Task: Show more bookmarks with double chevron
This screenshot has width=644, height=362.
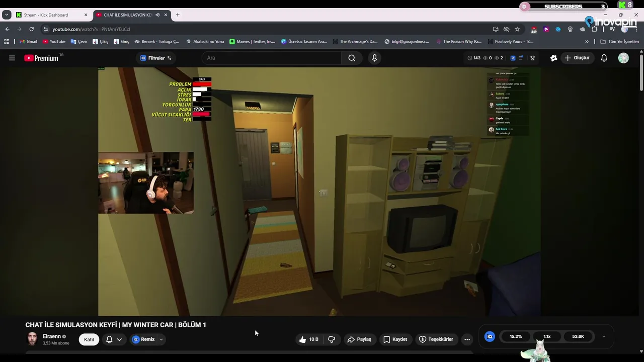Action: [x=587, y=42]
